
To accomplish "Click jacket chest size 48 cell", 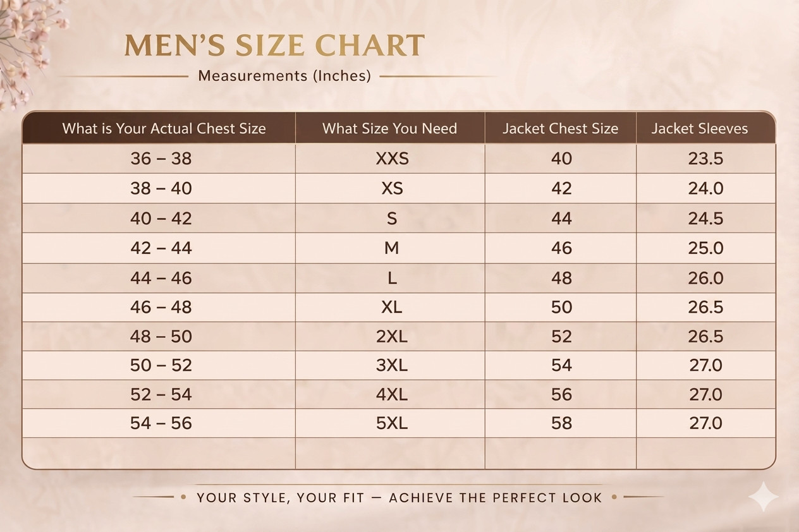I will [561, 278].
